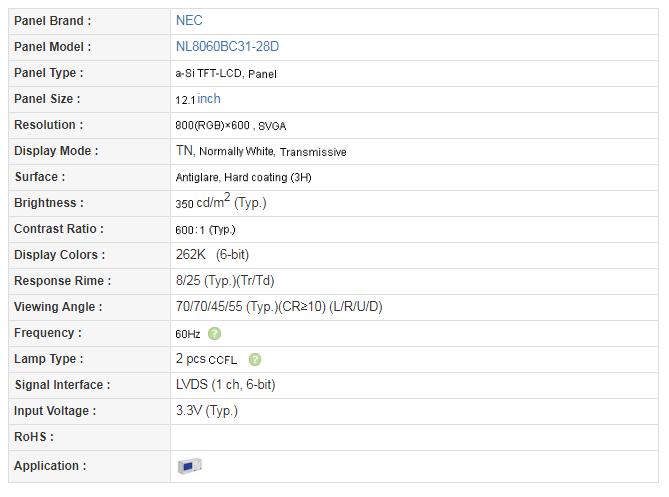
Task: Select the 'RoHS :' label
Action: point(34,437)
